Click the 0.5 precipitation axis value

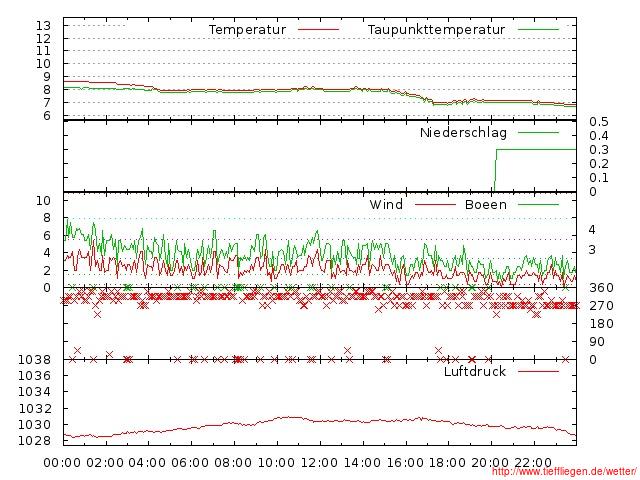[598, 122]
